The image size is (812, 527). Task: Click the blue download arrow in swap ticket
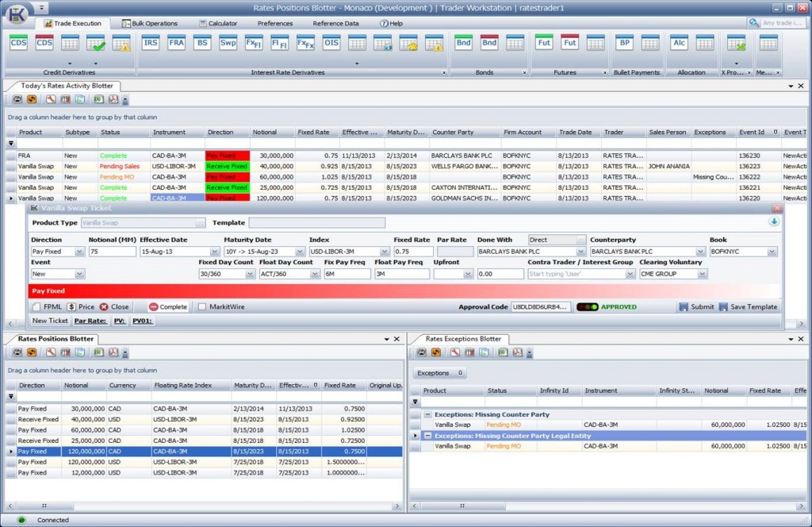774,222
